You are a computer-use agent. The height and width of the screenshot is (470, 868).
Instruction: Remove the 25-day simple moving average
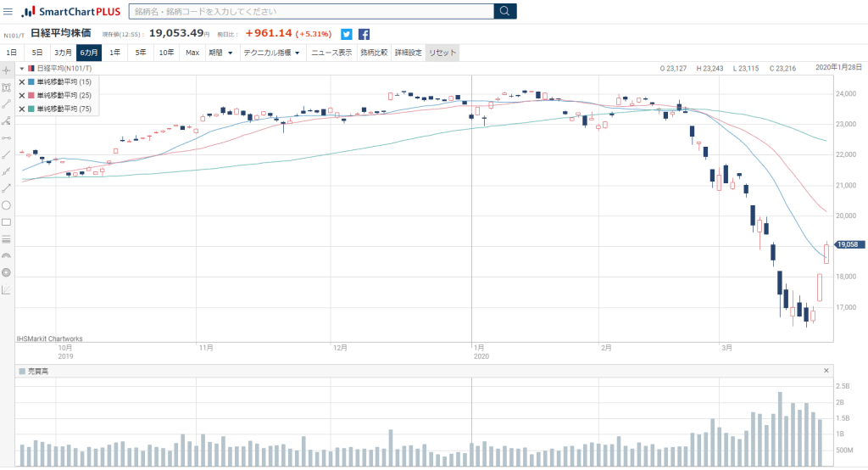[x=22, y=96]
